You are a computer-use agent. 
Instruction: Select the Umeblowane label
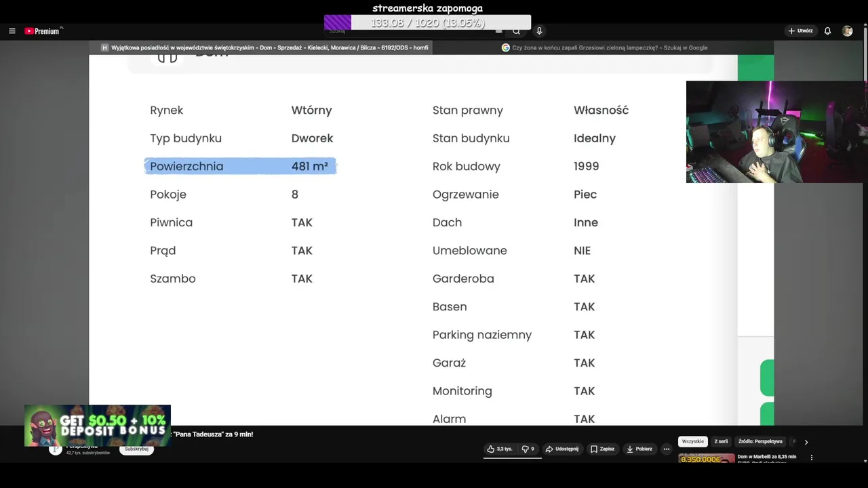tap(469, 251)
